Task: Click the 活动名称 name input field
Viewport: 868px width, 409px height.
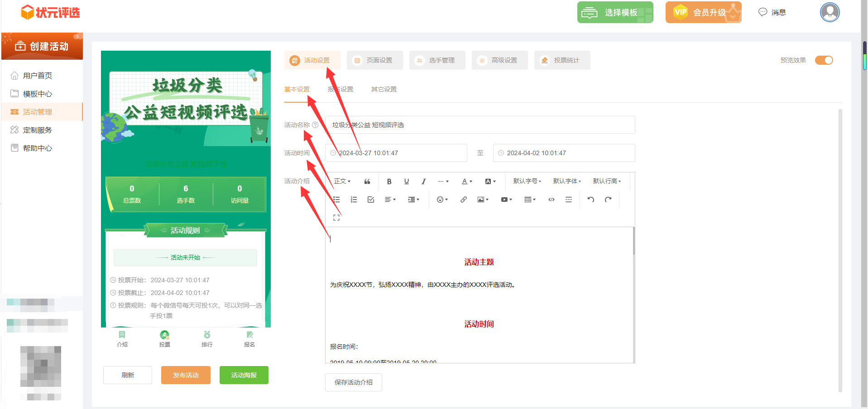Action: 480,125
